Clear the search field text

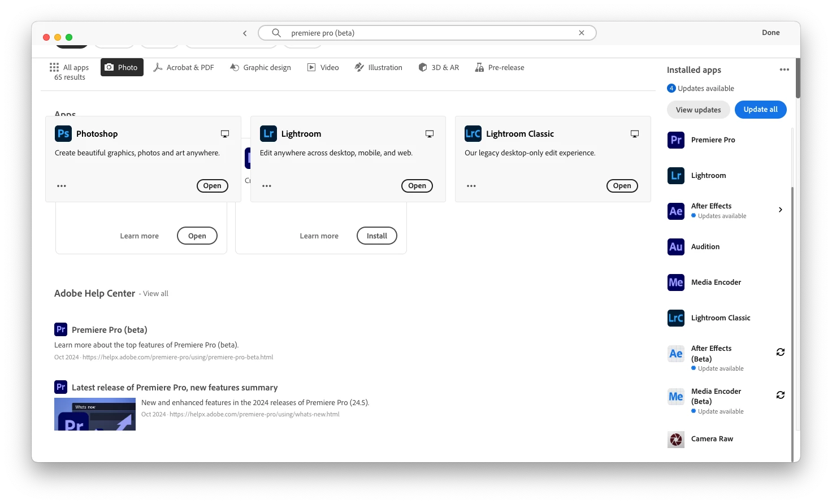click(582, 33)
